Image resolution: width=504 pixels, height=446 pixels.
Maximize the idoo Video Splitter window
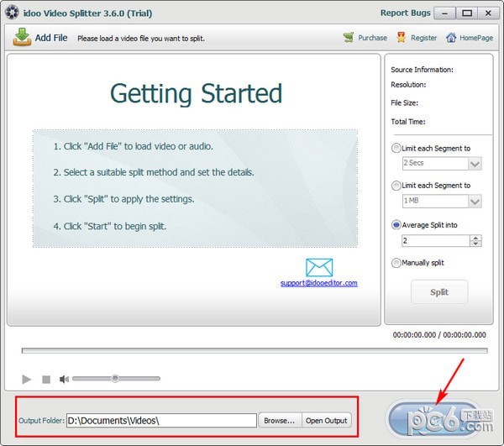point(467,13)
